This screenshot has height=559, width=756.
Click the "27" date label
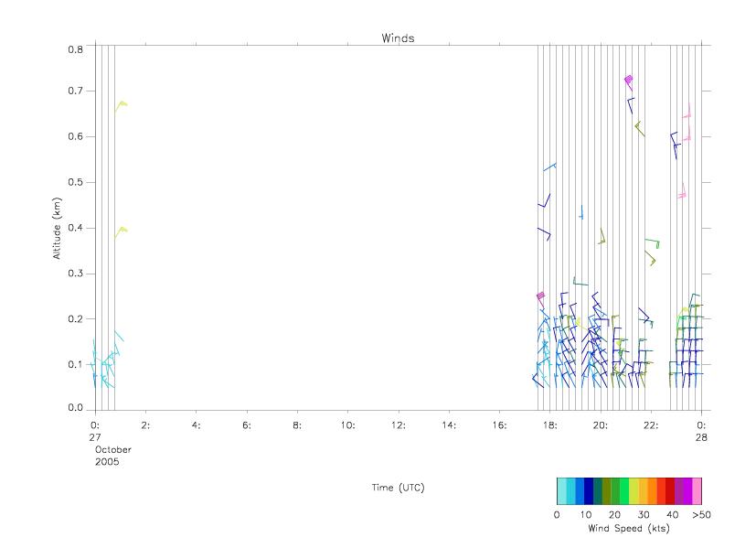click(x=95, y=437)
